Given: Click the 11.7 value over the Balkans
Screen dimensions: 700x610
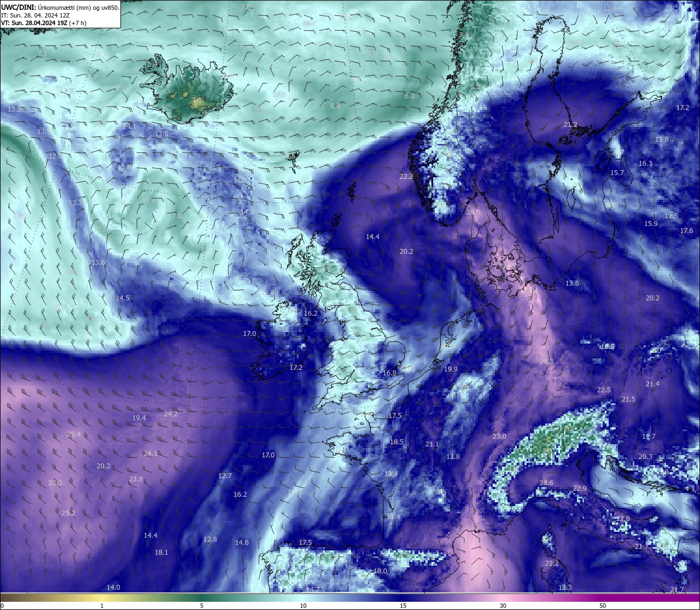Looking at the screenshot, I should coord(649,437).
